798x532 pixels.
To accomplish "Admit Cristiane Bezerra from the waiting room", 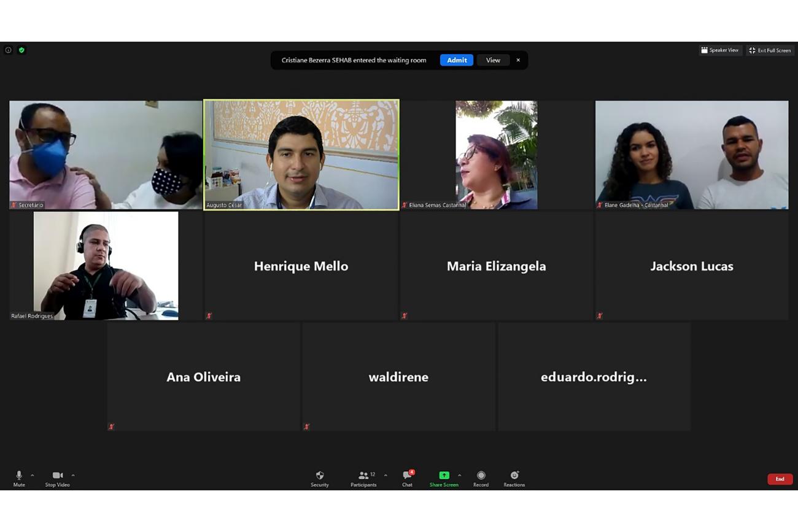I will coord(456,60).
